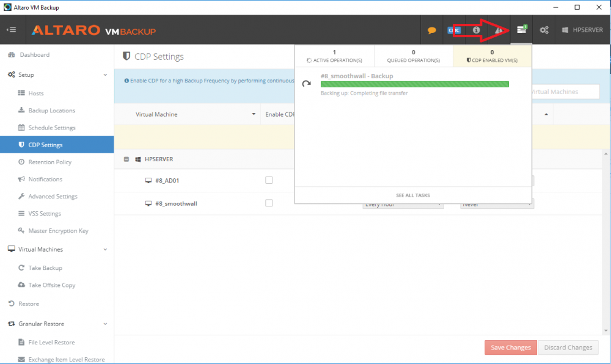611x364 pixels.
Task: Click the Advanced Settings wrench icon
Action: 21,196
